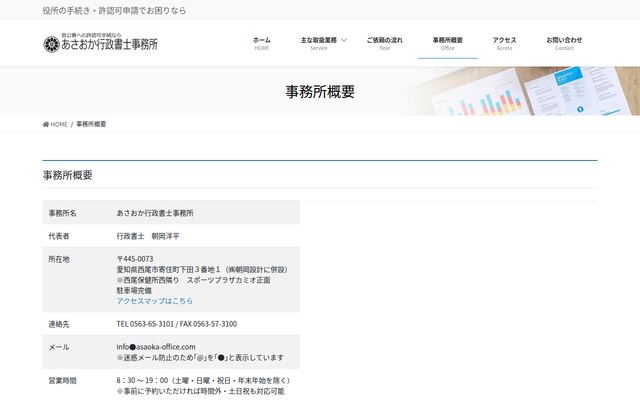Click the あさおか行政書士事務所 table value
Viewport: 640px width, 400px height.
pos(155,213)
